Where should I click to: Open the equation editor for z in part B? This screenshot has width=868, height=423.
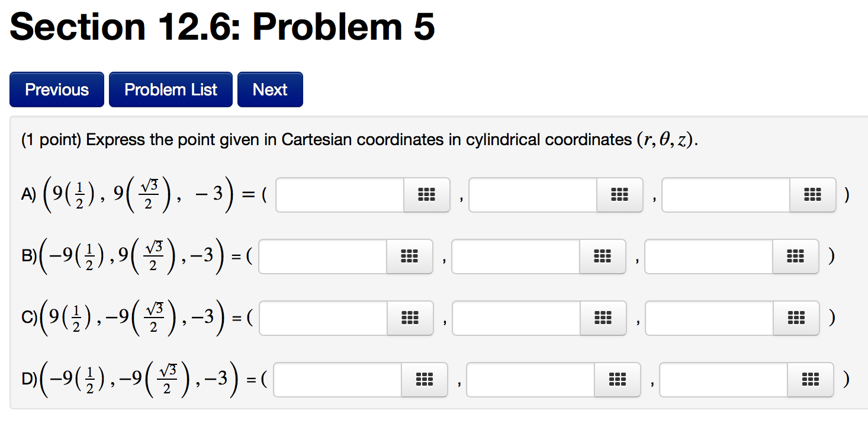[x=796, y=257]
